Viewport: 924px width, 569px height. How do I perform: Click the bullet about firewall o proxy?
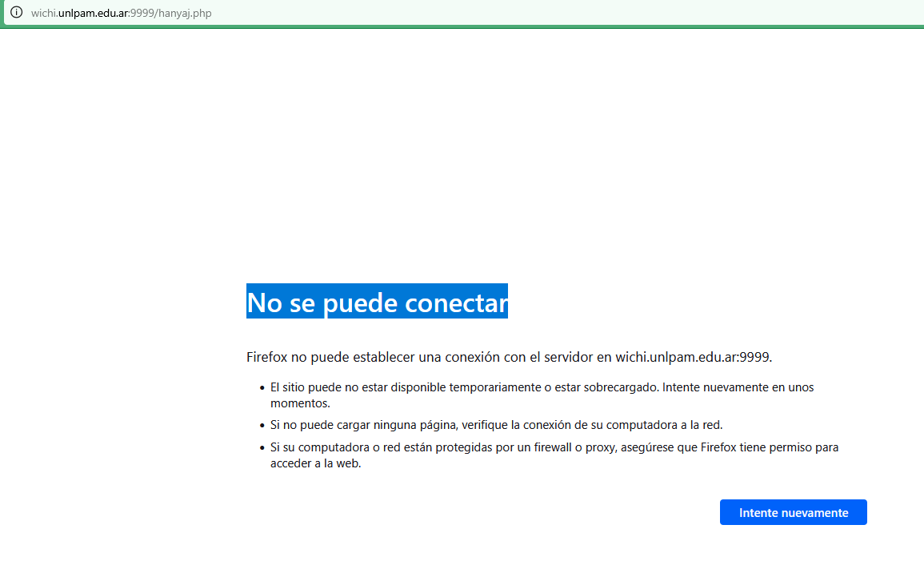(554, 455)
